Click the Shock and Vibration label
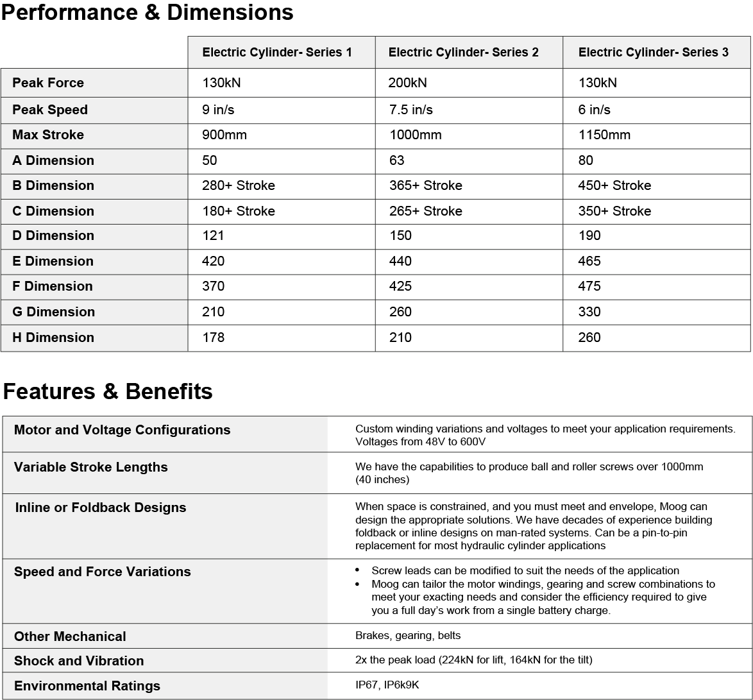753x700 pixels. tap(79, 661)
